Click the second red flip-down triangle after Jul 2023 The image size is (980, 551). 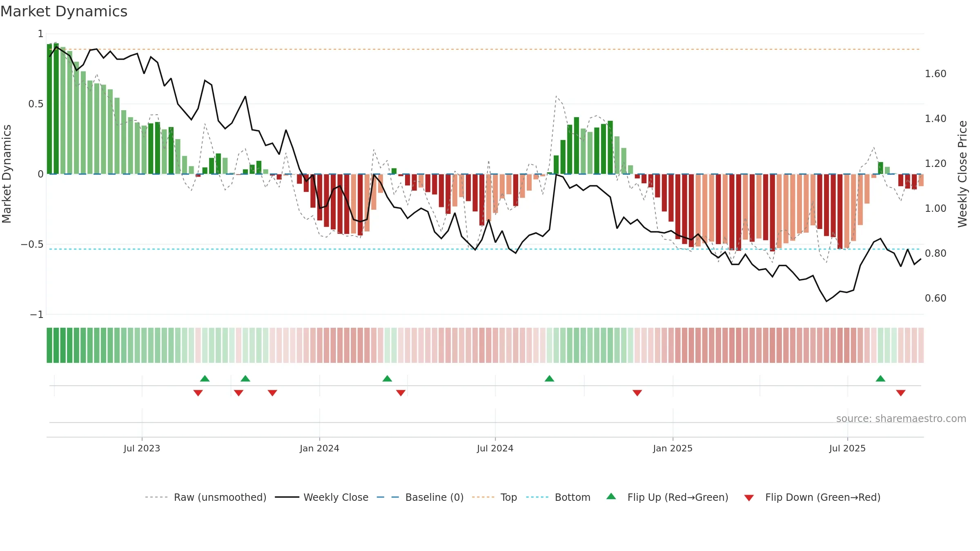click(238, 393)
